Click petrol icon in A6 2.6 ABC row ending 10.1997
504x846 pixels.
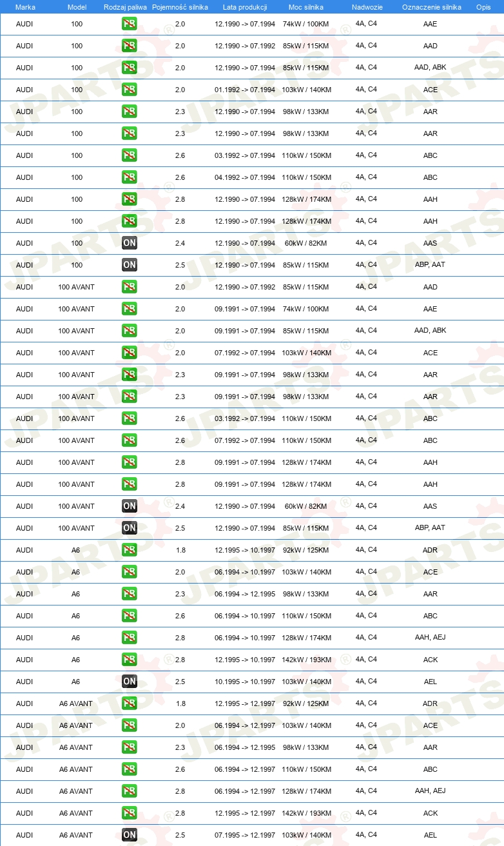(129, 616)
